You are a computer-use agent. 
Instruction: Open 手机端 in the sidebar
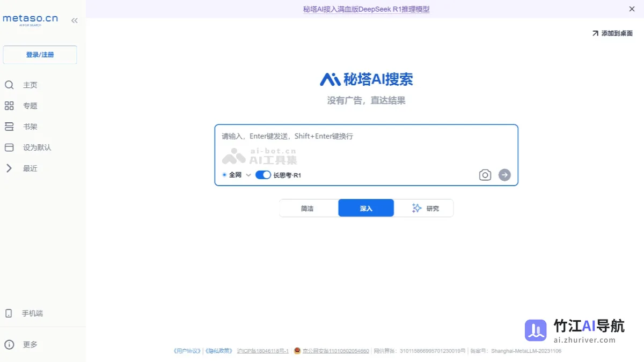tap(32, 313)
